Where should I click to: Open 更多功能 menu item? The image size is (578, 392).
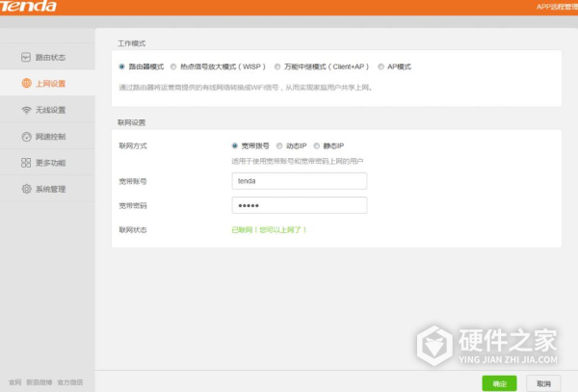tap(47, 163)
